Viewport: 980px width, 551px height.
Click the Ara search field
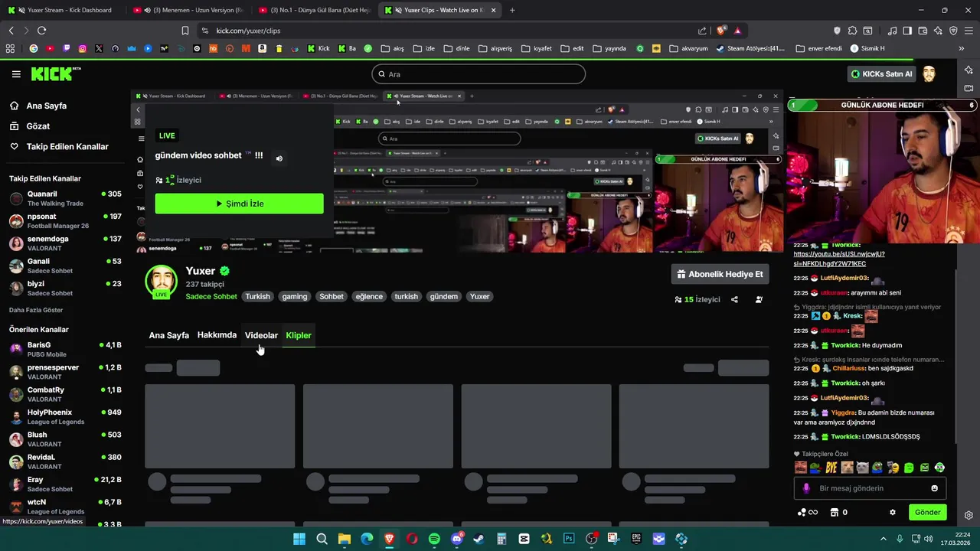(479, 74)
